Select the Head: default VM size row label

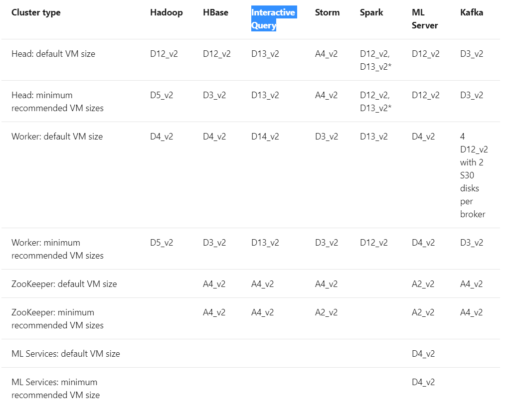point(55,53)
